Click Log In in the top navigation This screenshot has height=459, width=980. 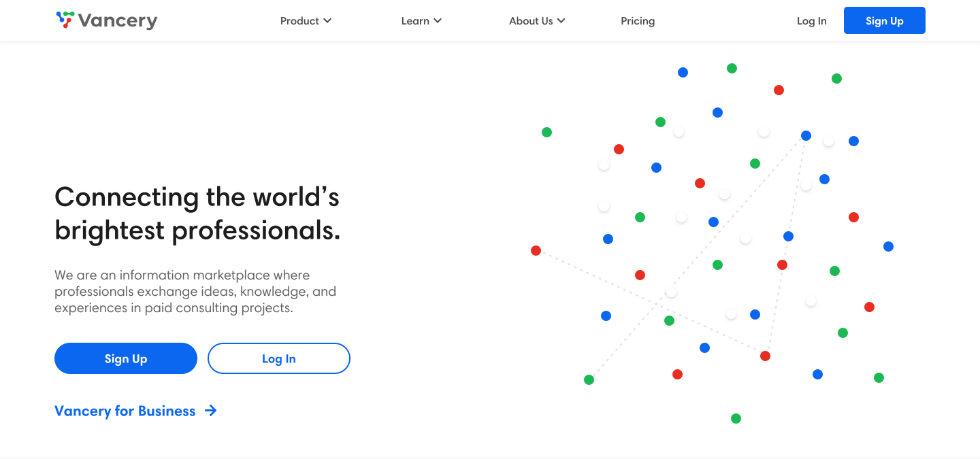point(812,21)
